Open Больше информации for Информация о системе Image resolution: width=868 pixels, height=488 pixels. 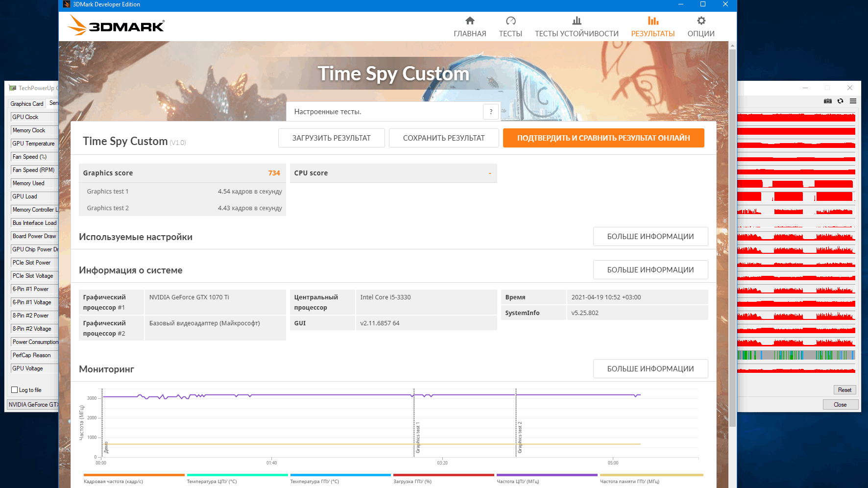tap(651, 269)
